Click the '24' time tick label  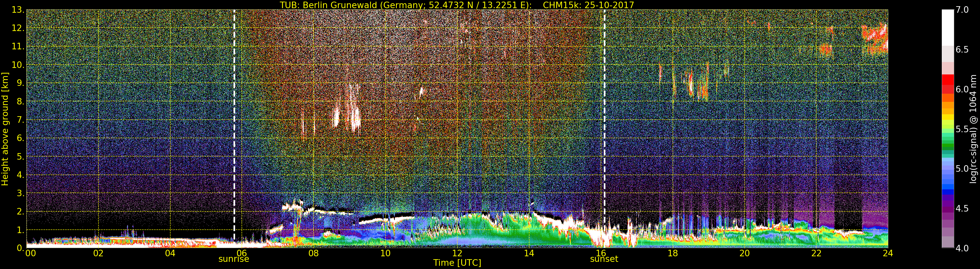[x=888, y=253]
